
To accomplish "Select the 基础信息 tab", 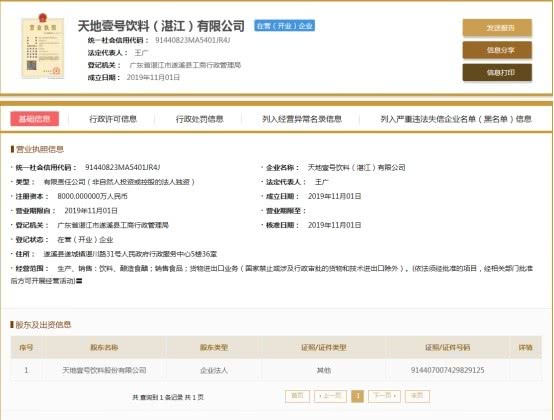I will 34,119.
